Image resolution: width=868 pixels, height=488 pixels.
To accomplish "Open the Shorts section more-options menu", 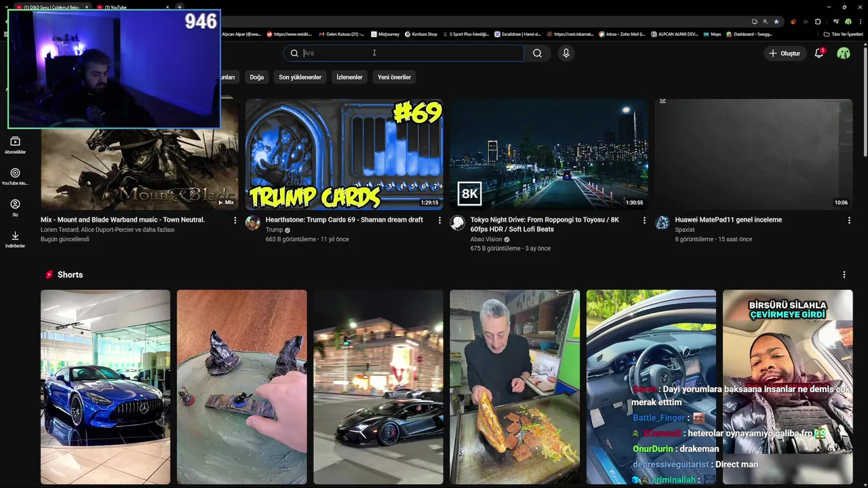I will pyautogui.click(x=844, y=274).
